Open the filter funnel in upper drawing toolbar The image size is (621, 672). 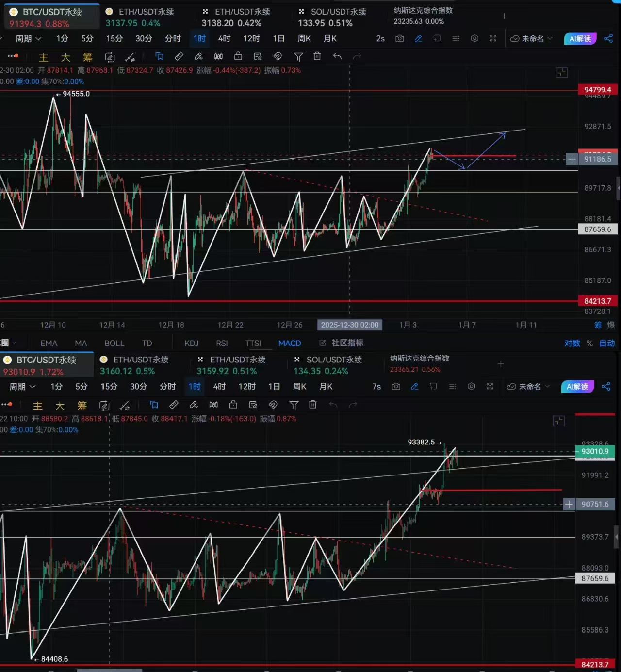point(298,57)
